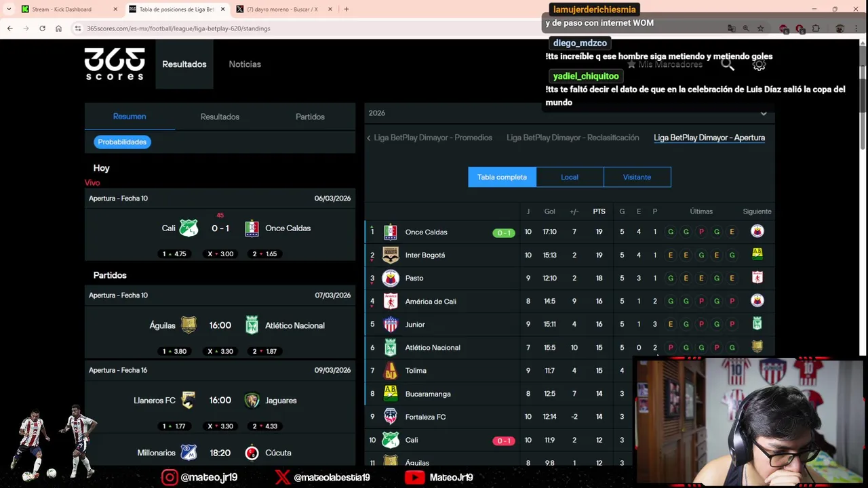Click the PTS column header
This screenshot has height=488, width=868.
point(599,211)
